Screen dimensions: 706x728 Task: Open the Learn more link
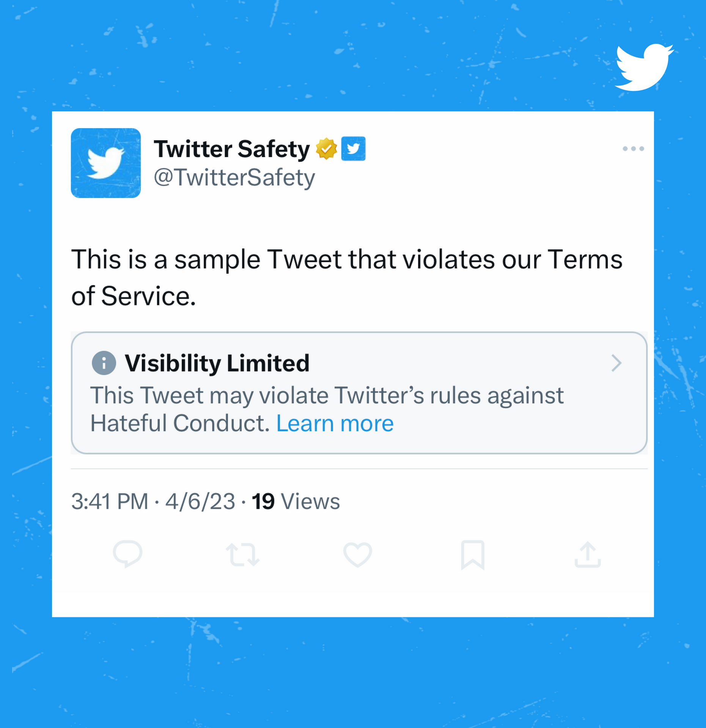pos(336,423)
